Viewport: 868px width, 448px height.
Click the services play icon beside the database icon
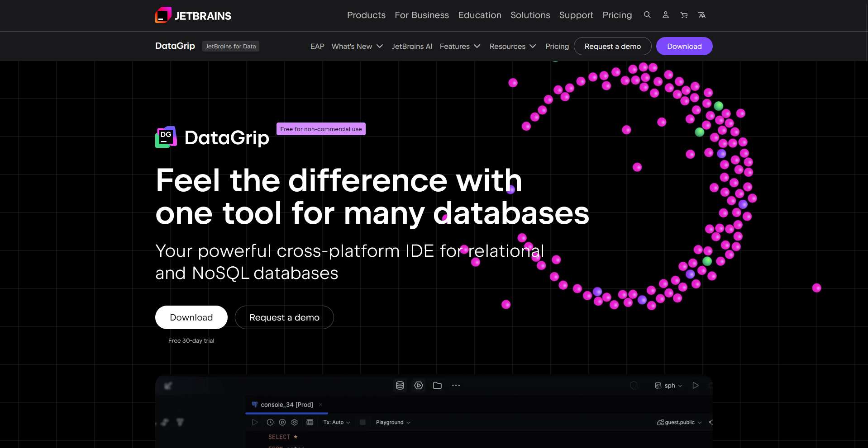[x=419, y=386]
